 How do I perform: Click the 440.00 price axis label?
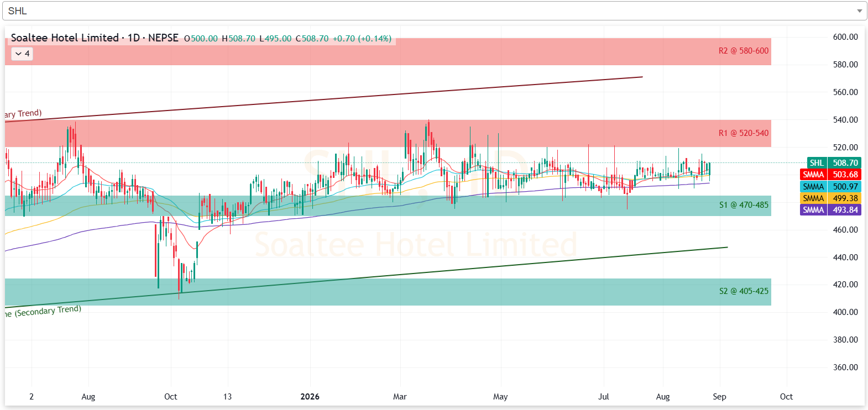845,257
